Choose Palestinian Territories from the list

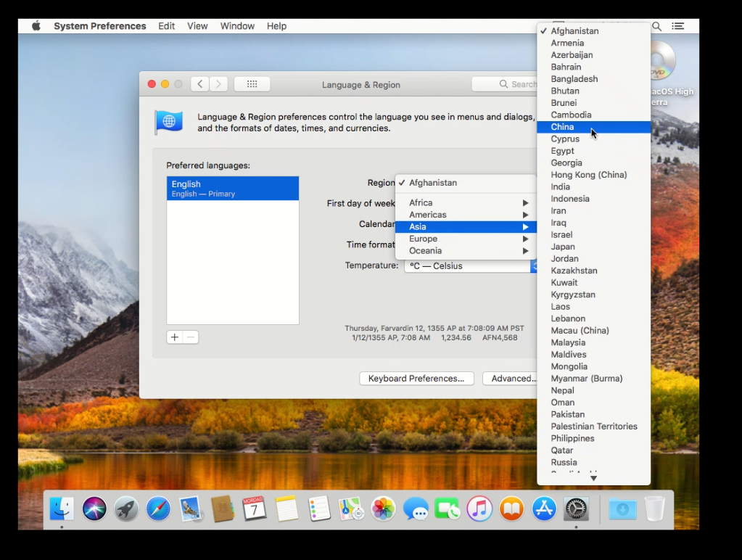pyautogui.click(x=593, y=426)
